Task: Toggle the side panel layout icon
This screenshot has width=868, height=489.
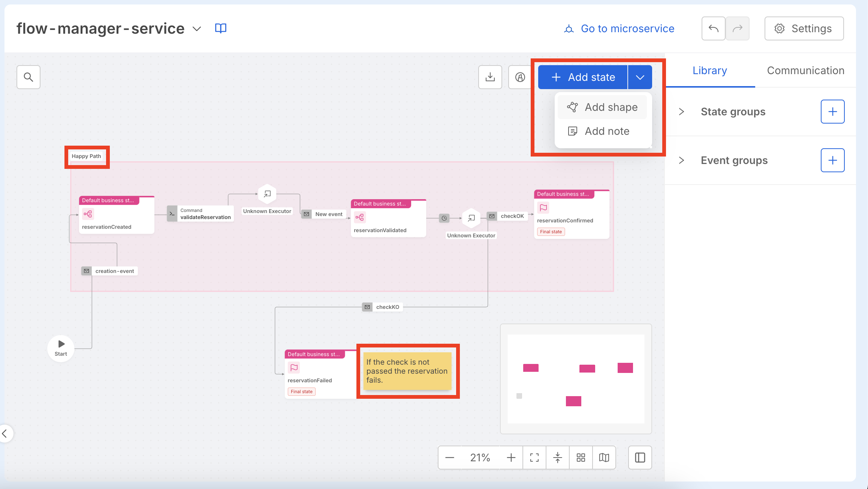Action: (x=640, y=457)
